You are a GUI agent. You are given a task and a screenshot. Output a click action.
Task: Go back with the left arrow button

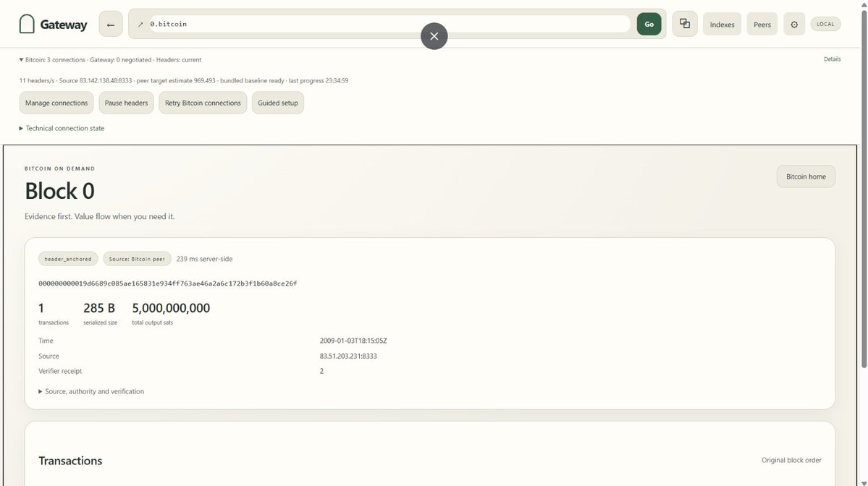(111, 25)
